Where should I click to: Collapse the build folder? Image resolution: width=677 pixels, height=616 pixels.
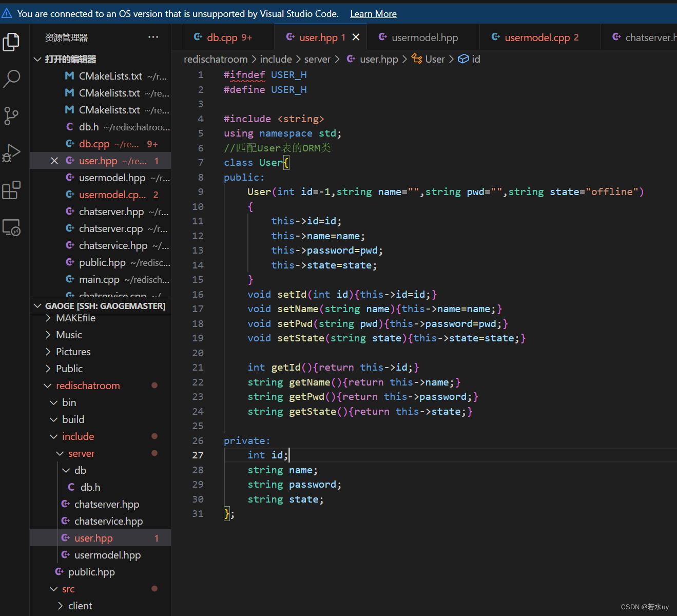(73, 419)
